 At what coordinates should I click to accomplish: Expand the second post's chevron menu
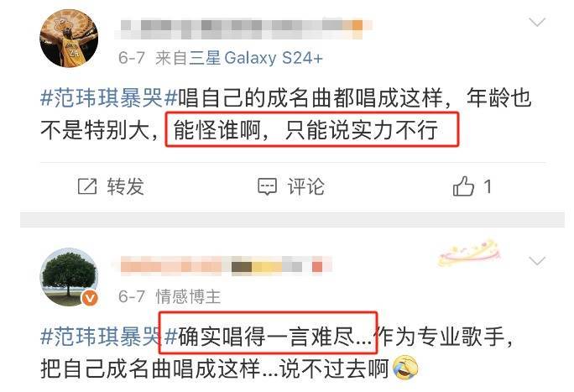click(537, 261)
